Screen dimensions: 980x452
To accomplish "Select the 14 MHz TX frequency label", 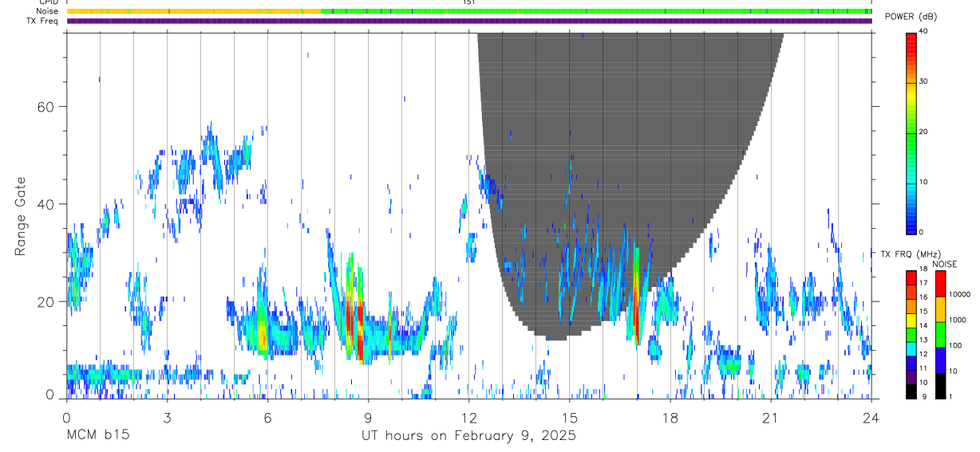I will 923,326.
